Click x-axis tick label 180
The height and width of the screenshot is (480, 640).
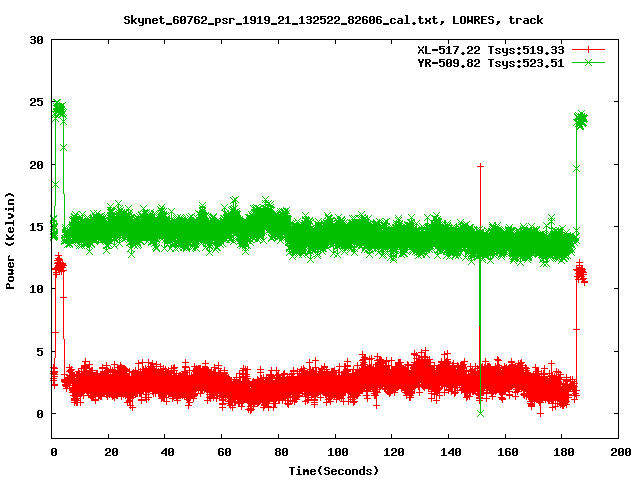(564, 452)
